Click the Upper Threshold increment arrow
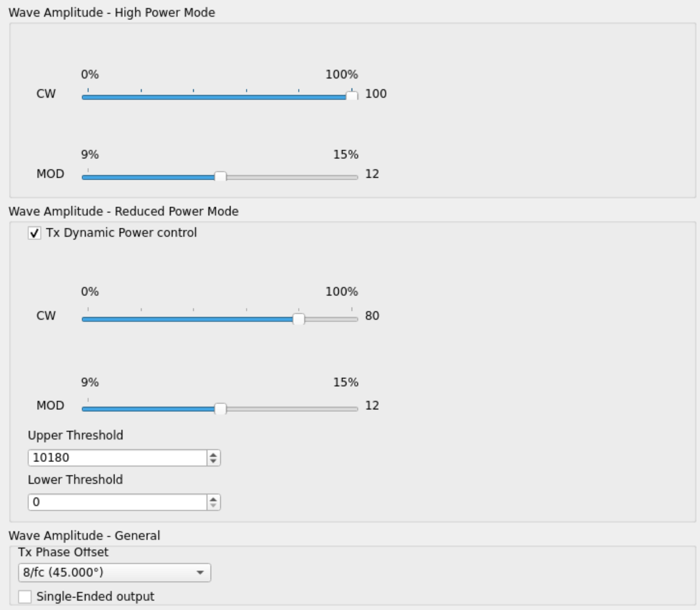The image size is (700, 610). [213, 454]
